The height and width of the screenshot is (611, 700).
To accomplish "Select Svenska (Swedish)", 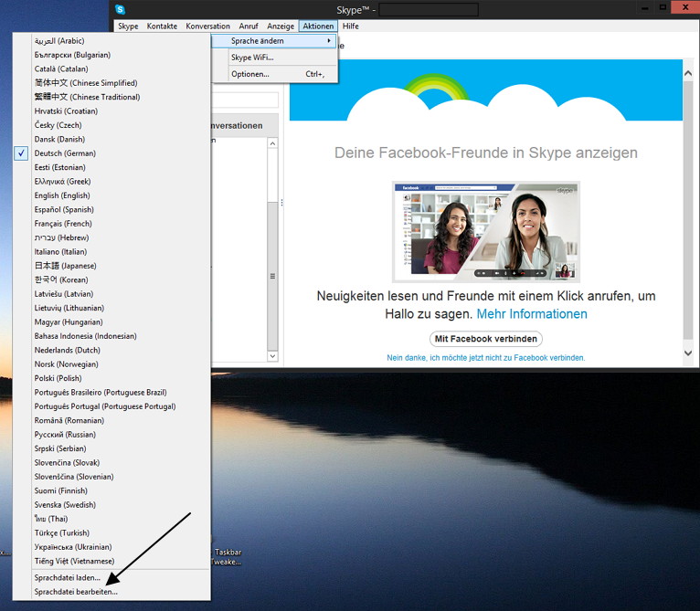I will (111, 505).
